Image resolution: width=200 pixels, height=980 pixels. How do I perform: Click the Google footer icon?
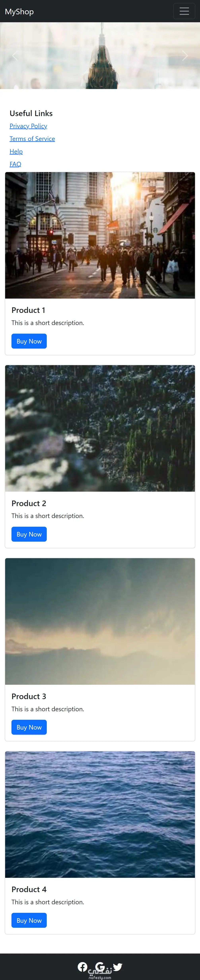coord(100,966)
